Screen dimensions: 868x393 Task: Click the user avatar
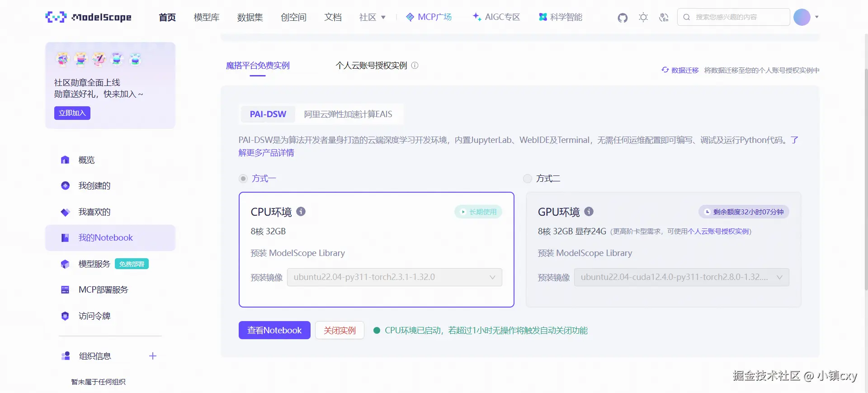[802, 17]
